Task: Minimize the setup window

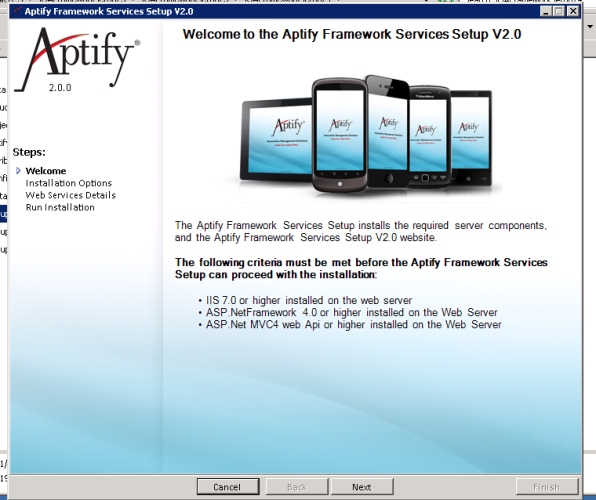Action: [545, 11]
